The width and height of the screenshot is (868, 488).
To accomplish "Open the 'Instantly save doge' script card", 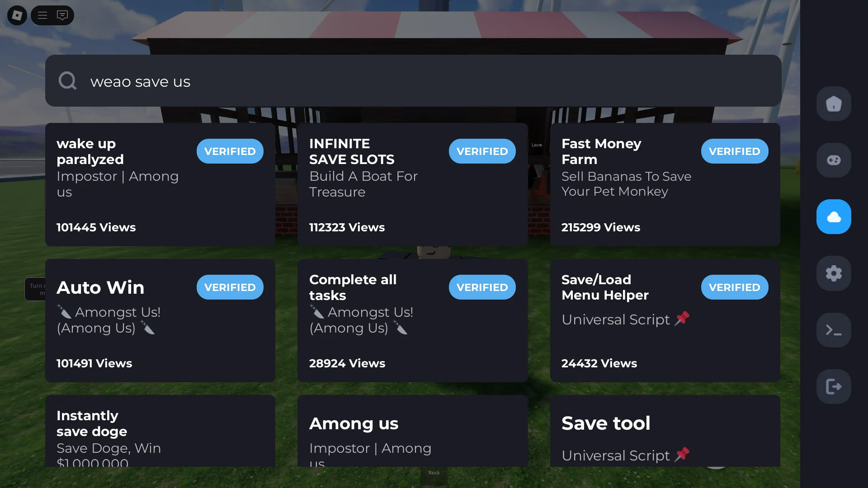I will [160, 431].
